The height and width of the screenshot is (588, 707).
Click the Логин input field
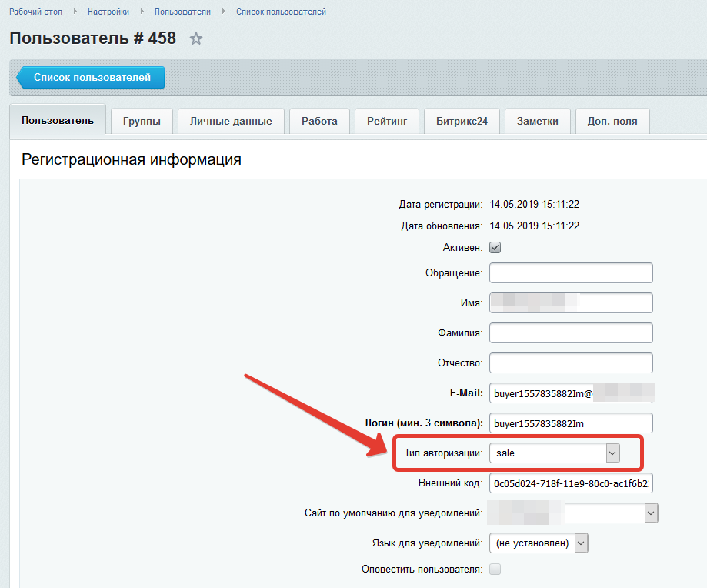coord(571,423)
